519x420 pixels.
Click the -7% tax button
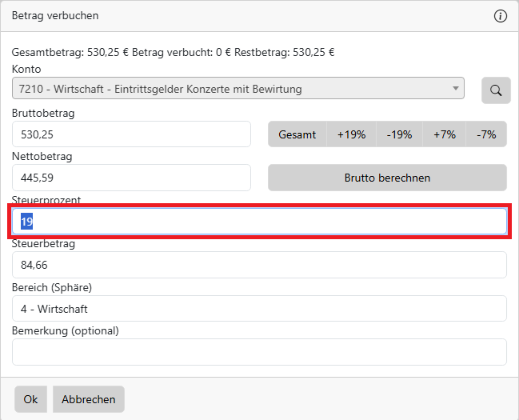[486, 134]
